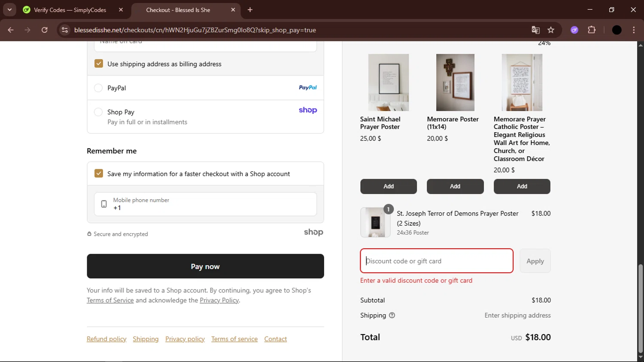The width and height of the screenshot is (644, 362).
Task: Open Terms of service footer link
Action: point(234,339)
